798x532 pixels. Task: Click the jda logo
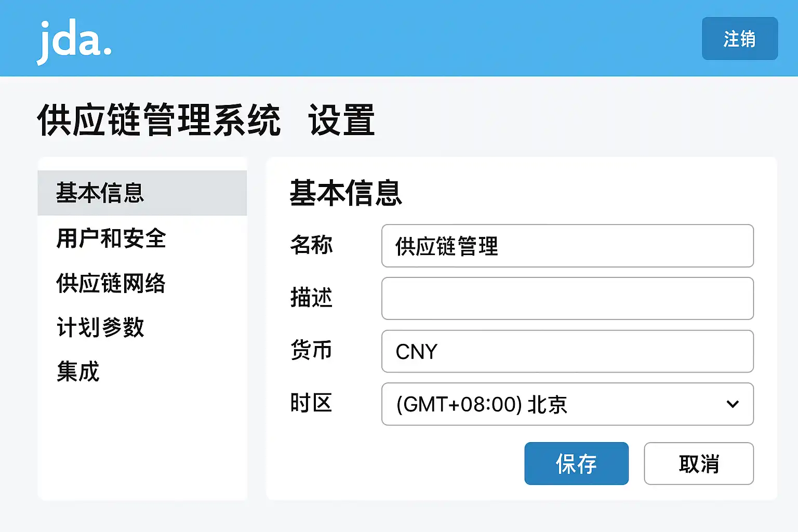tap(74, 41)
